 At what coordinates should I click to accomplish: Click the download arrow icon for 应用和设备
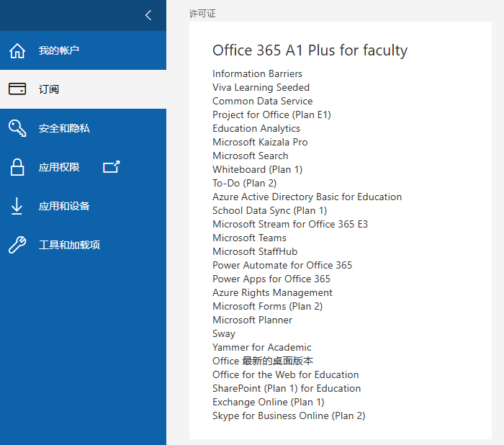(x=17, y=206)
